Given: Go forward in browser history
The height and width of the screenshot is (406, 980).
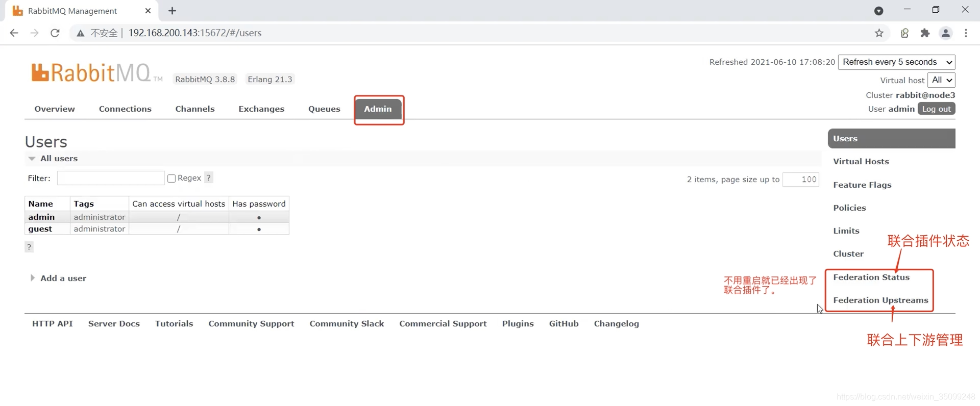Looking at the screenshot, I should click(x=34, y=33).
